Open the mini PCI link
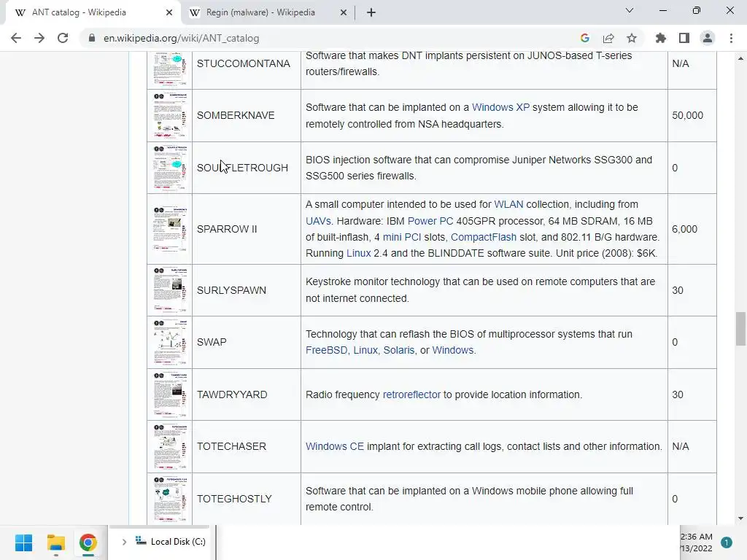 point(402,237)
